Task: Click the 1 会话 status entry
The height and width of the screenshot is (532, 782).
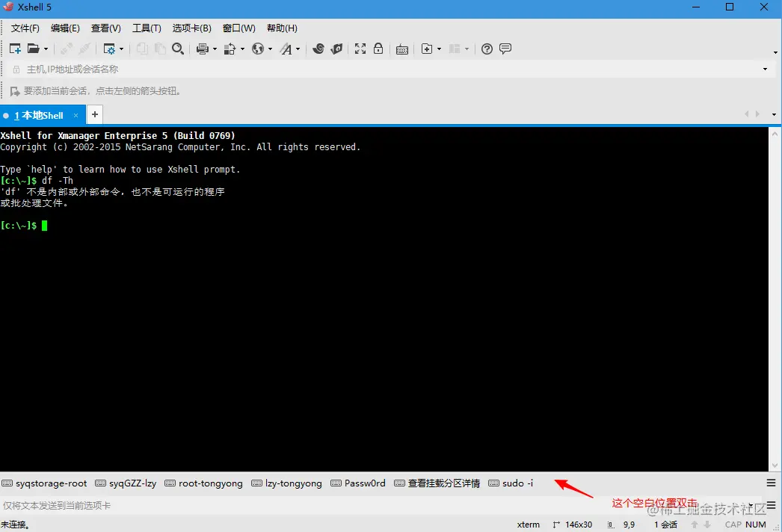Action: click(666, 525)
